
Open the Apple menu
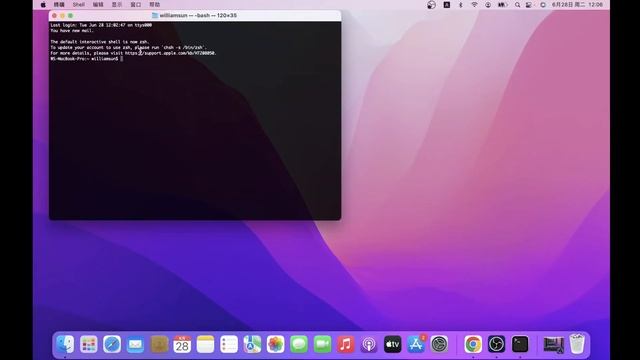pyautogui.click(x=43, y=4)
